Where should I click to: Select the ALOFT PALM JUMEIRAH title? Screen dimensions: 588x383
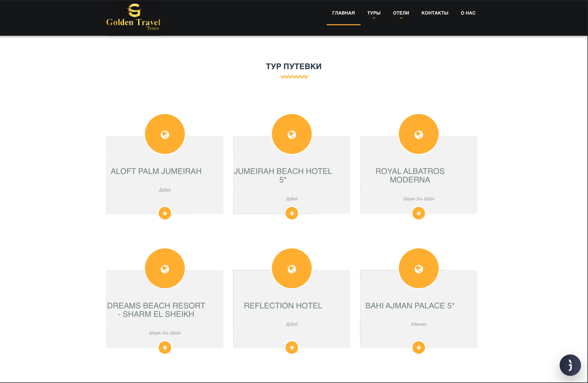point(156,171)
